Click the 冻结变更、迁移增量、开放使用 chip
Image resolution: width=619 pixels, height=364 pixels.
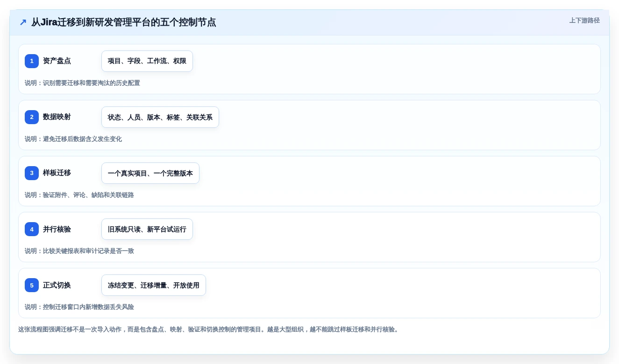click(154, 285)
